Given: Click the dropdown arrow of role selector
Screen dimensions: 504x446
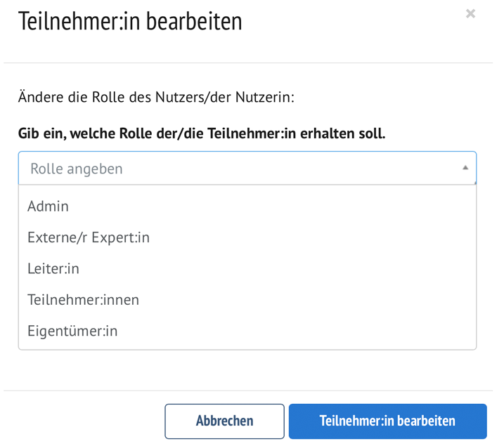Looking at the screenshot, I should (x=465, y=168).
